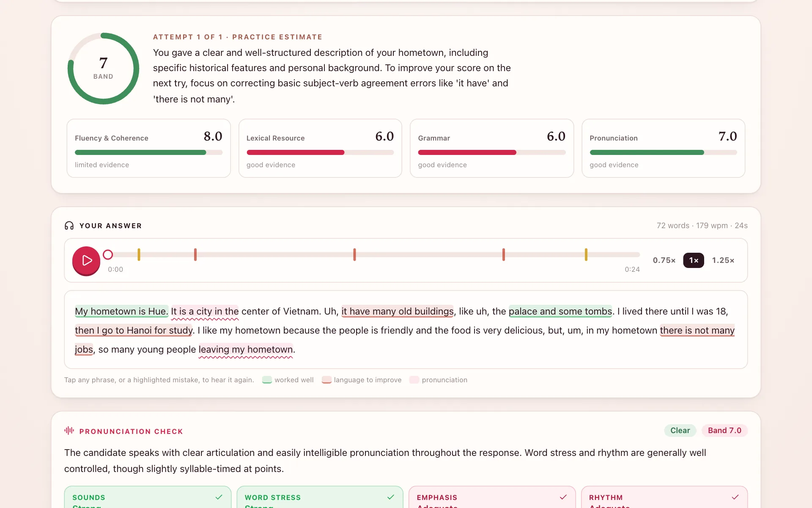This screenshot has width=812, height=508.
Task: Click the Band 7.0 badge
Action: (724, 431)
